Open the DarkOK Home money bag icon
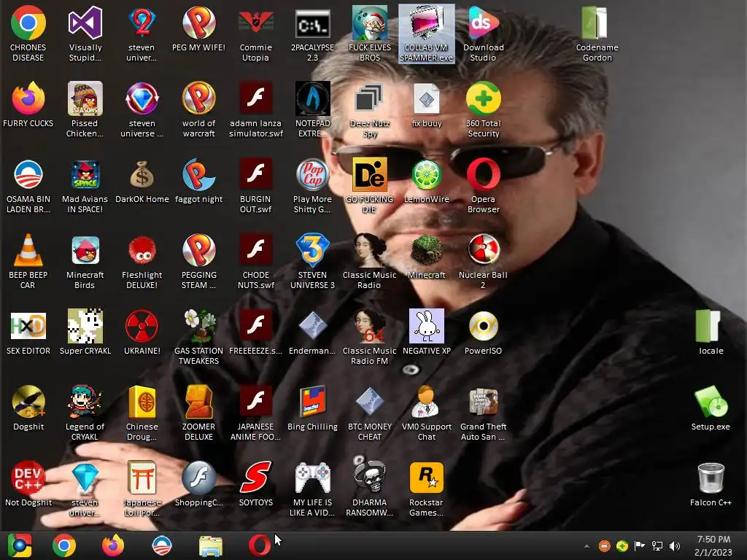Image resolution: width=747 pixels, height=560 pixels. click(142, 174)
